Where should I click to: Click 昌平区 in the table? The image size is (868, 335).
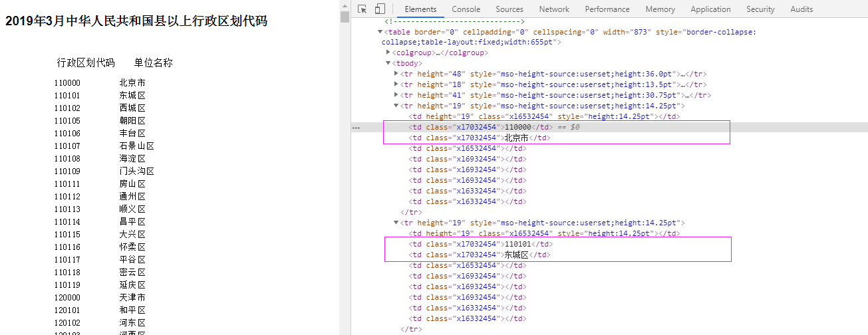pos(132,222)
